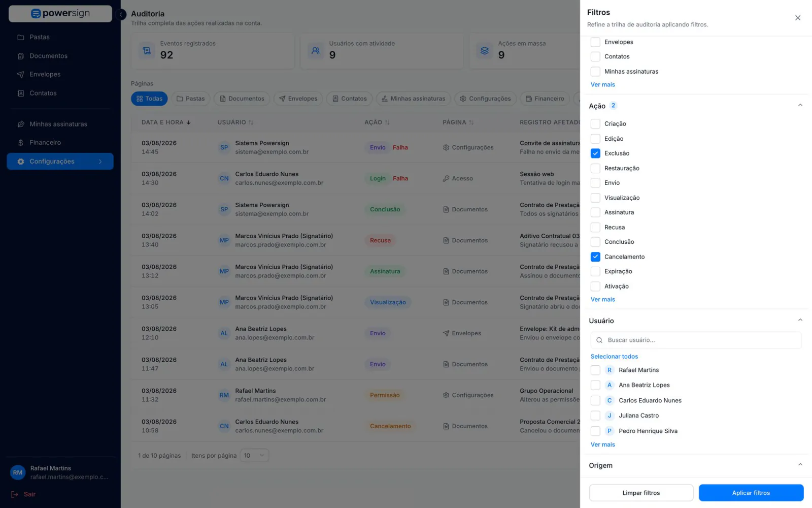Collapse the Origem filter section
Image resolution: width=812 pixels, height=508 pixels.
[x=800, y=465]
